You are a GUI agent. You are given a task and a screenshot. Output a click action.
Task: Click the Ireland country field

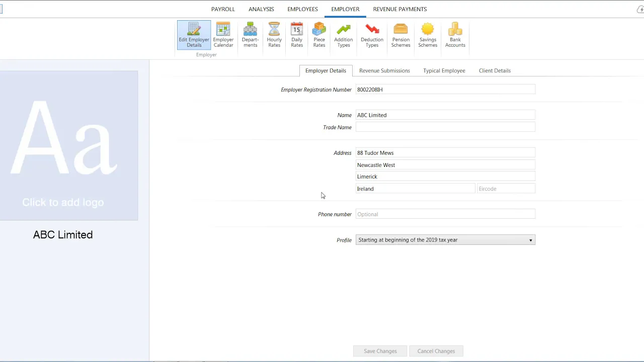click(x=415, y=189)
